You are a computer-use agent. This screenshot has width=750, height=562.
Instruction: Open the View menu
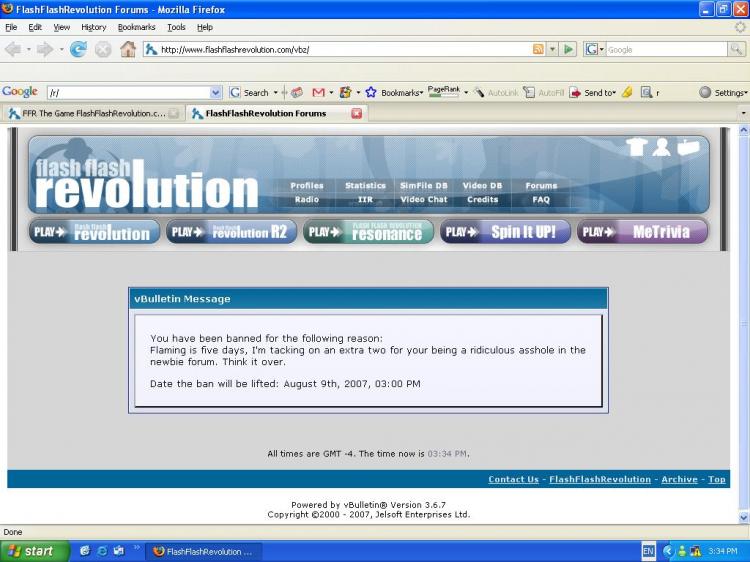[x=62, y=27]
